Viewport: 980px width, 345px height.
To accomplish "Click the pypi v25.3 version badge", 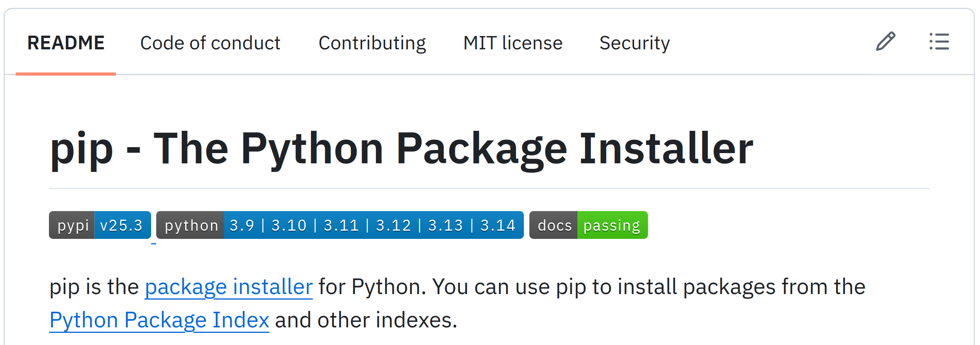I will [100, 225].
